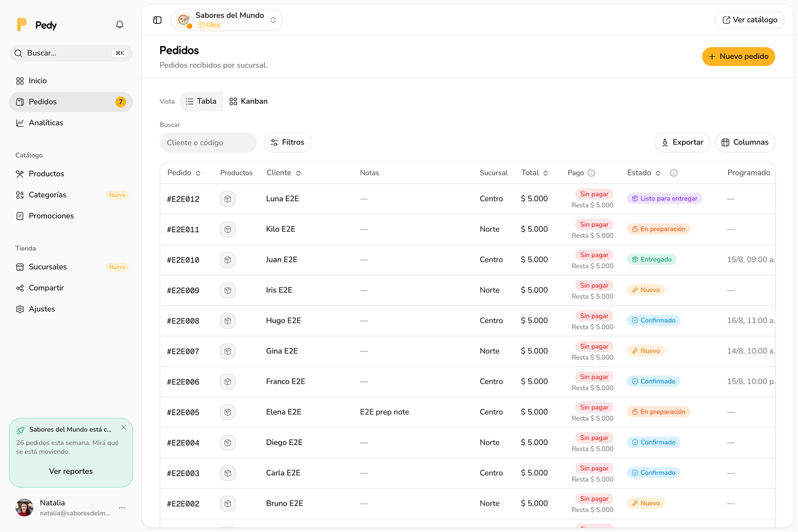The width and height of the screenshot is (798, 532).
Task: Switch to Kanban view
Action: pos(248,101)
